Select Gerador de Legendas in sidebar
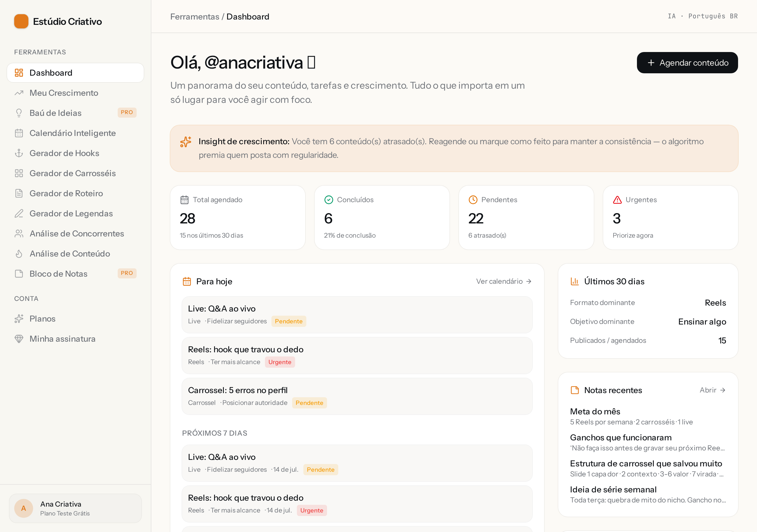 (x=75, y=214)
